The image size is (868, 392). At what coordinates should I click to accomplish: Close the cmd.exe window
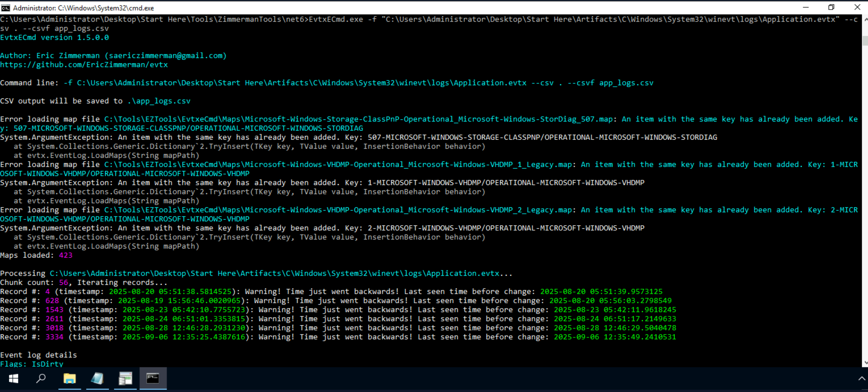(857, 7)
